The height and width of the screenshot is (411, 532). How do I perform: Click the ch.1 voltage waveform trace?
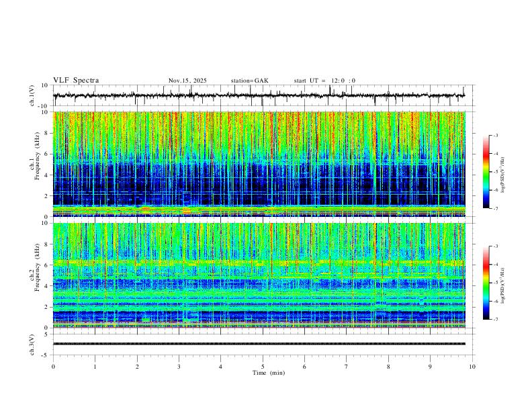click(x=259, y=95)
